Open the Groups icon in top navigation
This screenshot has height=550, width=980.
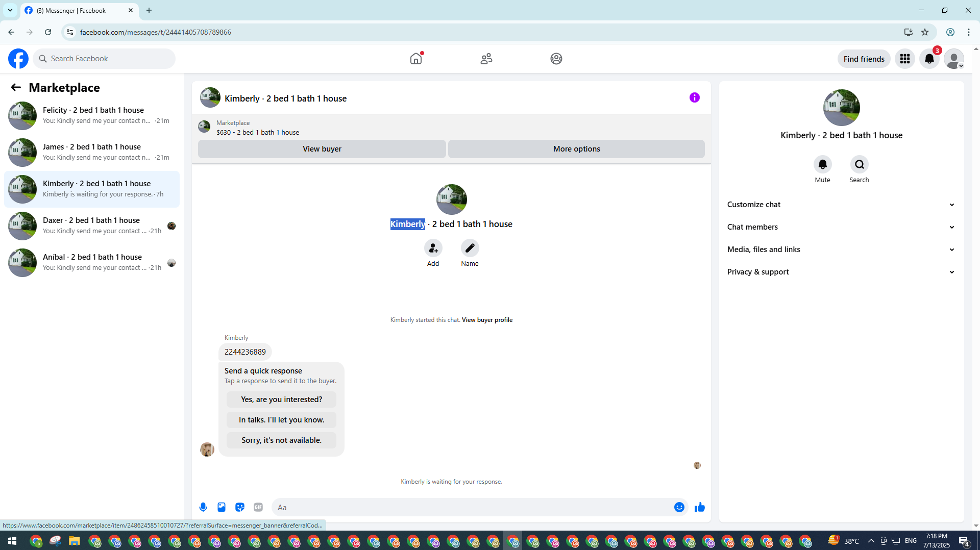[x=556, y=59]
